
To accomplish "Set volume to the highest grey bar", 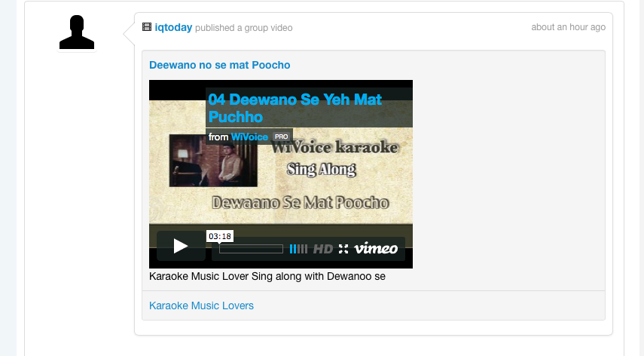I will (x=306, y=249).
